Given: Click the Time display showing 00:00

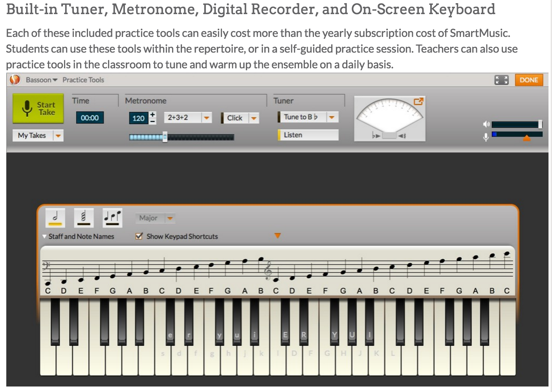Looking at the screenshot, I should click(90, 118).
